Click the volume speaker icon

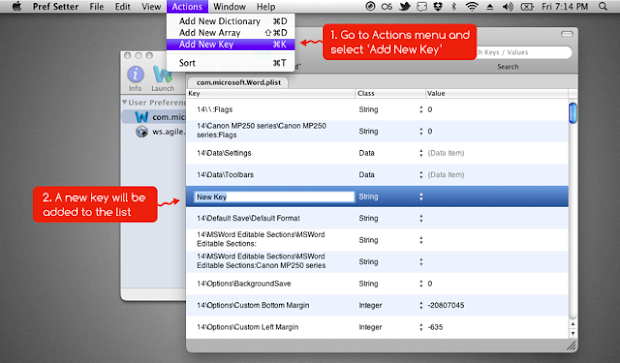pos(508,6)
